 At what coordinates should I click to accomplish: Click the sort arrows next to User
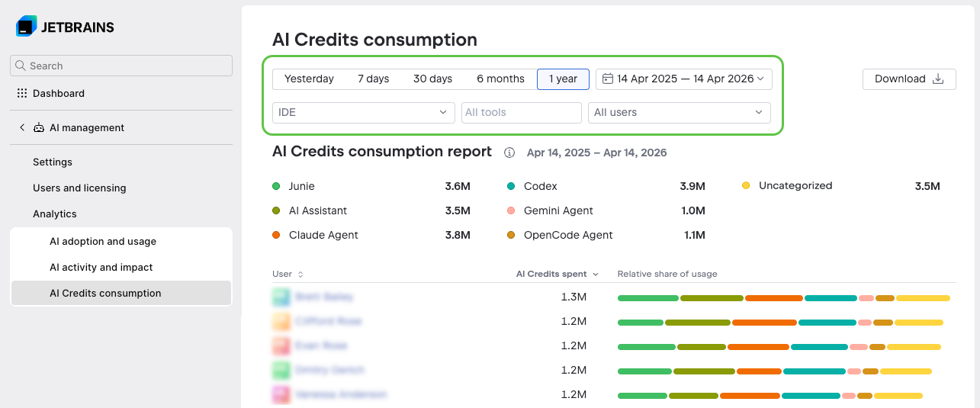pyautogui.click(x=300, y=275)
